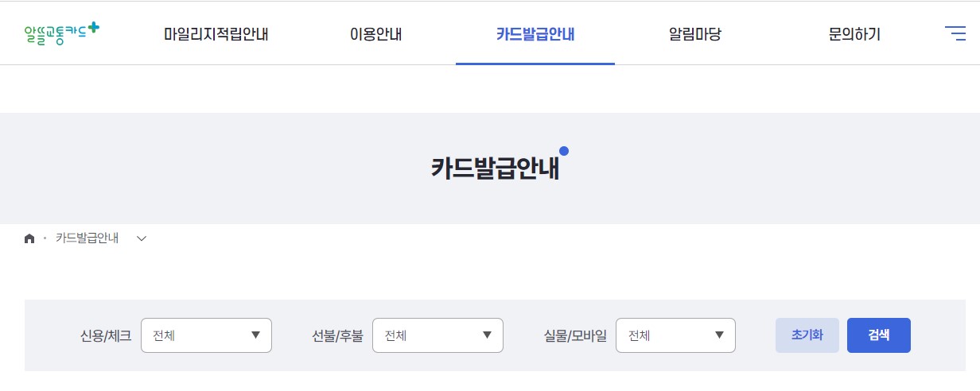980x391 pixels.
Task: Expand the 선불/후불 select box
Action: (437, 335)
